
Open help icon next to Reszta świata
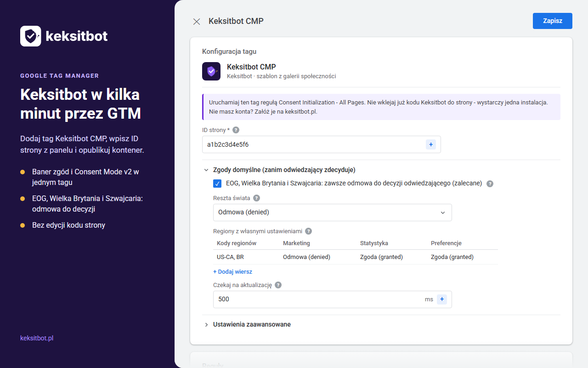(256, 198)
